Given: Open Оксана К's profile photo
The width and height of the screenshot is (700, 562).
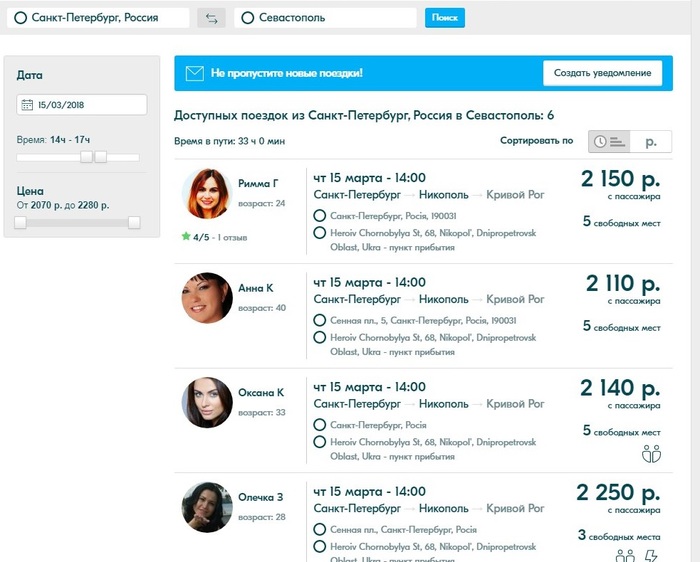Looking at the screenshot, I should pyautogui.click(x=207, y=402).
